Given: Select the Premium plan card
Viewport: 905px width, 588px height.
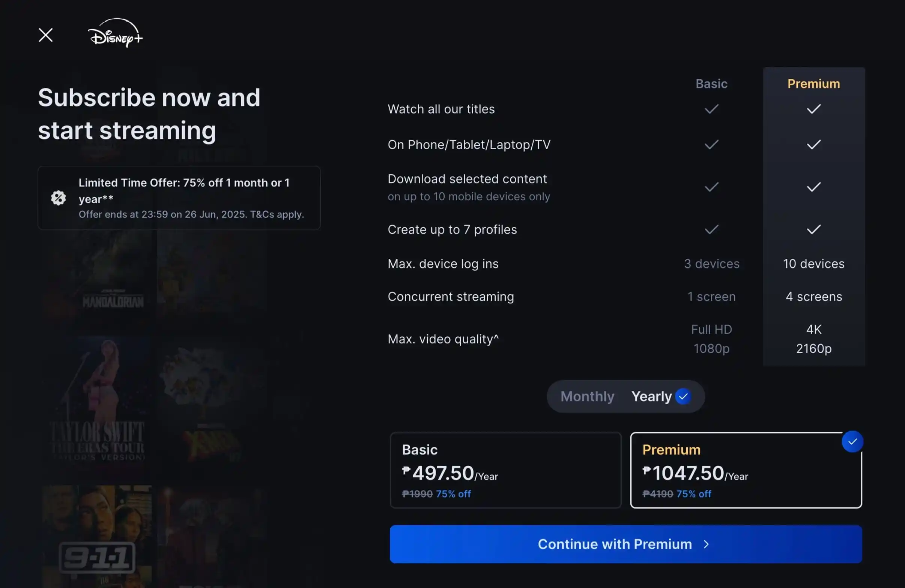Looking at the screenshot, I should (746, 471).
